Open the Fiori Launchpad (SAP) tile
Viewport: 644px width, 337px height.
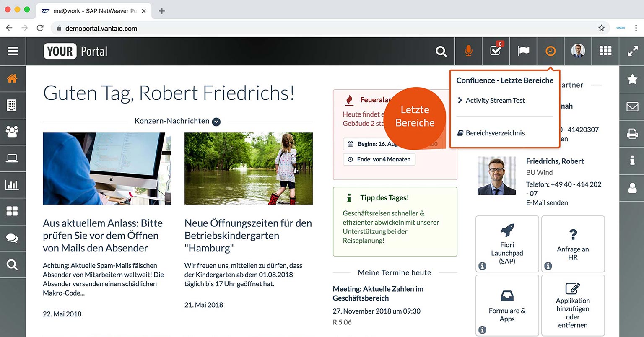[x=507, y=244]
